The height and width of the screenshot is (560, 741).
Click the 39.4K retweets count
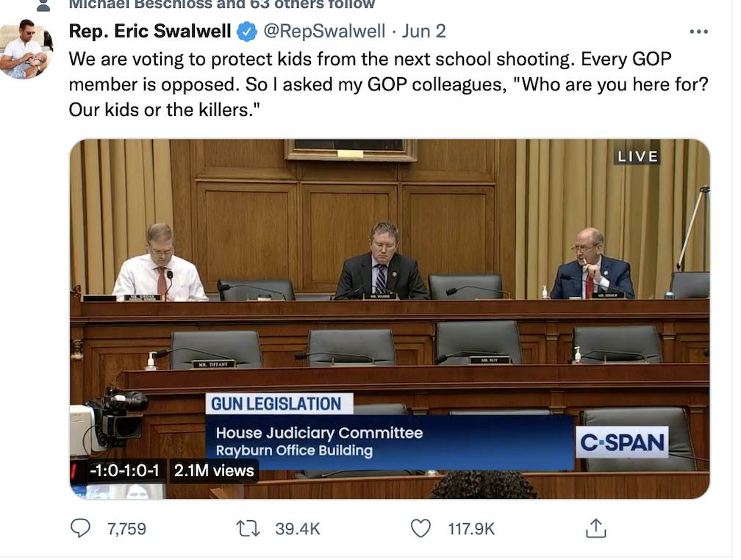pyautogui.click(x=297, y=528)
